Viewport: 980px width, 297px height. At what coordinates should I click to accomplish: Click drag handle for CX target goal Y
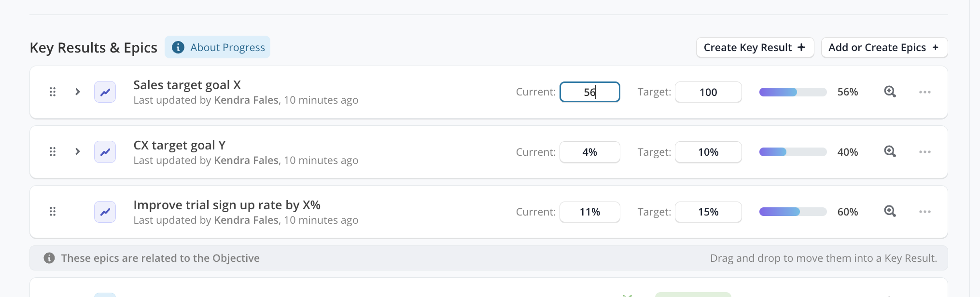point(53,152)
